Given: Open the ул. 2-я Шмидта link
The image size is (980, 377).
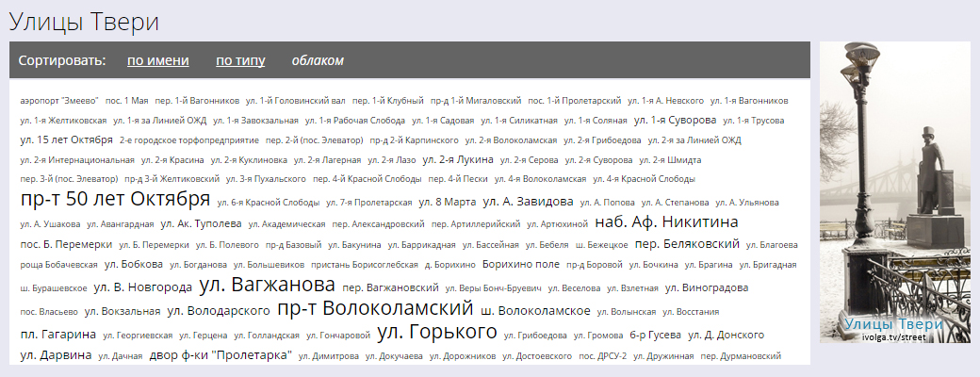Looking at the screenshot, I should point(670,160).
